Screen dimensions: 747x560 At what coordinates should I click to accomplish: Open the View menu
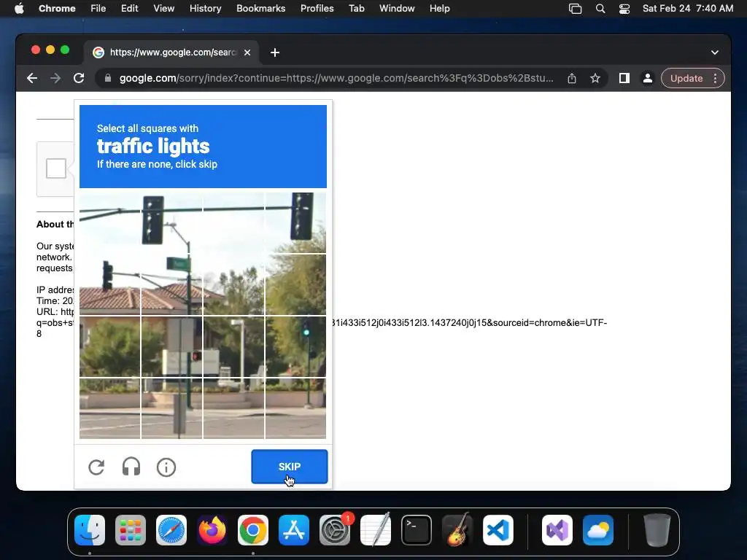(x=163, y=9)
